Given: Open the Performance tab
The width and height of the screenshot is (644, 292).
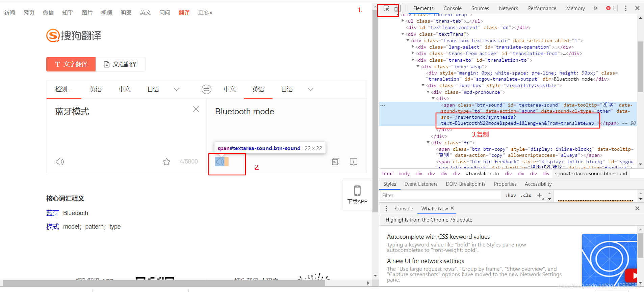Looking at the screenshot, I should (542, 8).
